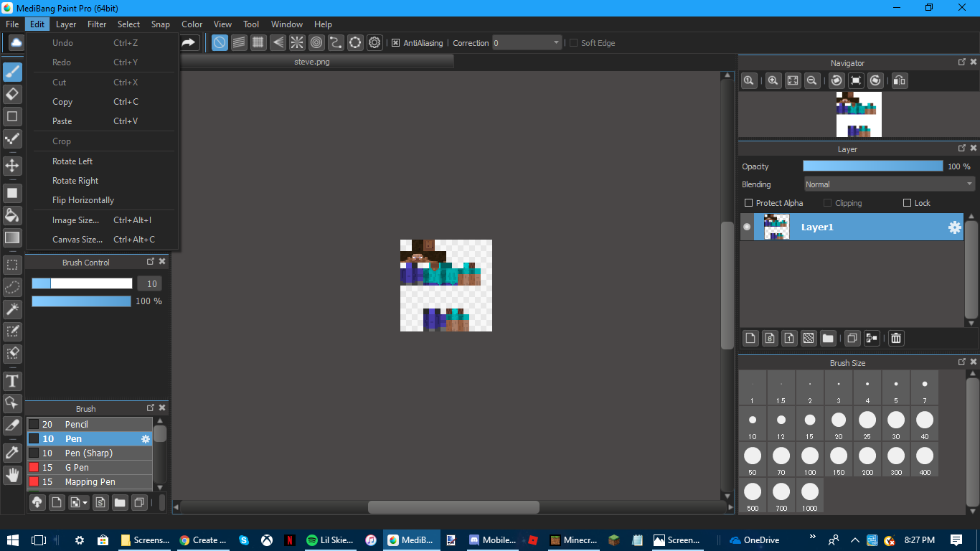Zoom out using Navigator minus magnifier
The height and width of the screenshot is (551, 980).
click(812, 81)
